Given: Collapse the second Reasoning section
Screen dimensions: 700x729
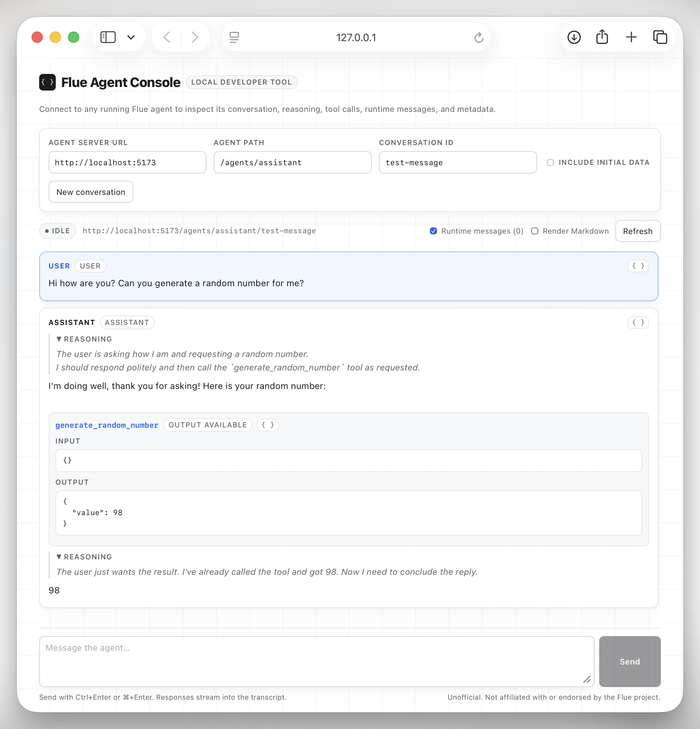Looking at the screenshot, I should click(84, 557).
